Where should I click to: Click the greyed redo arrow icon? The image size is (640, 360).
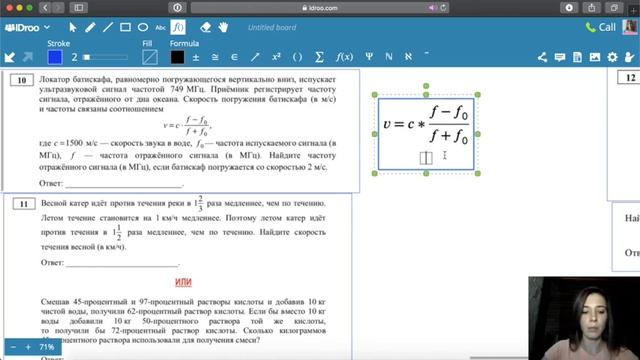[28, 57]
